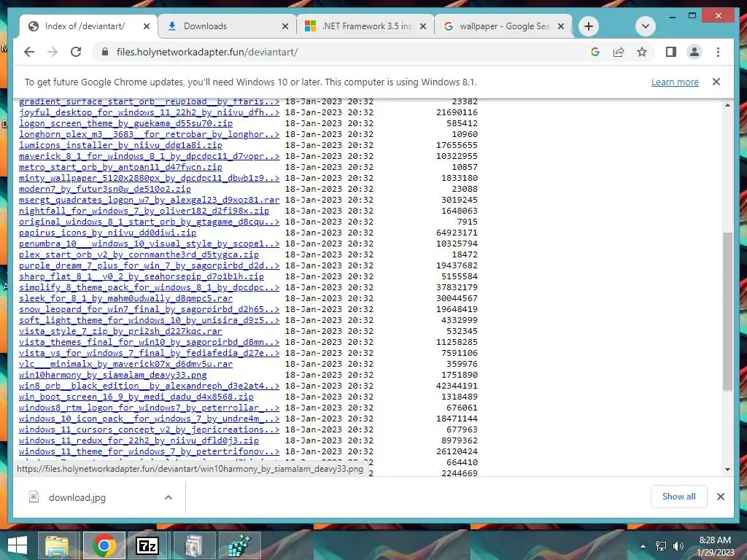Click the page scroll-up arrow

click(727, 105)
